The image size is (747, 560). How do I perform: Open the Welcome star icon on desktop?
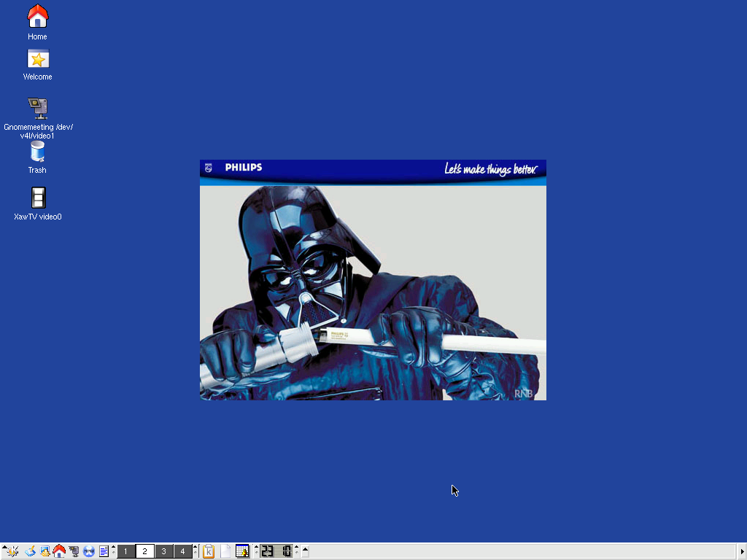coord(38,65)
